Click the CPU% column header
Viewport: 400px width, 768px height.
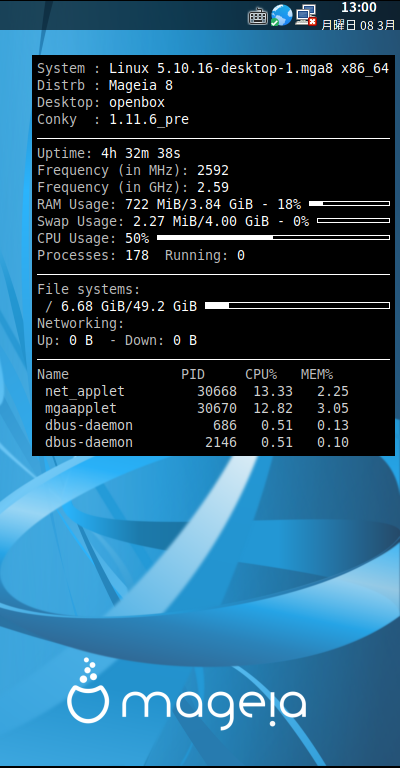coord(261,374)
